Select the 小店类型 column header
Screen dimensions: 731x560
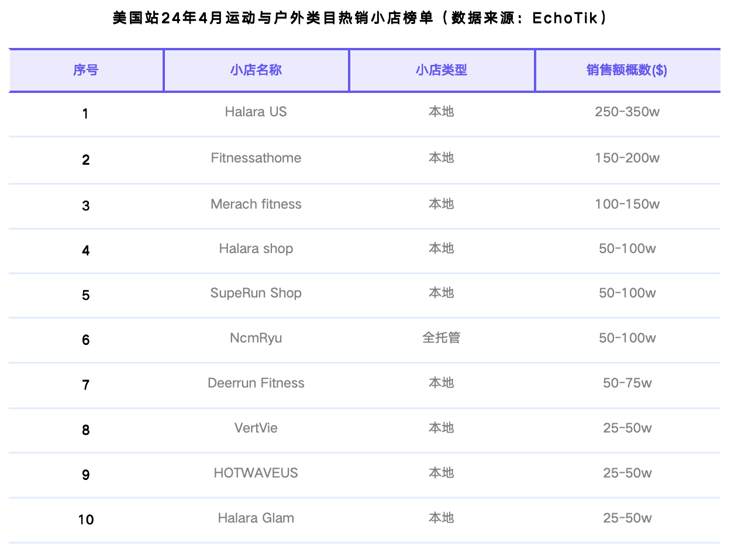[442, 70]
